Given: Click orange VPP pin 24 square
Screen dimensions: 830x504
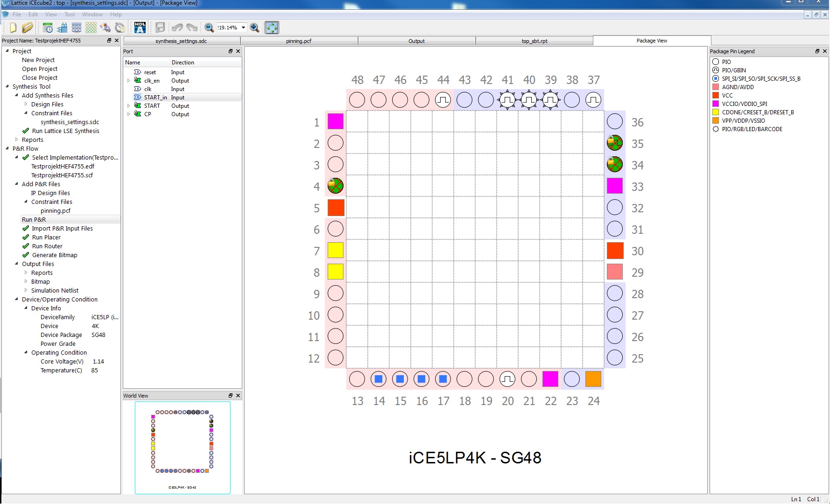Looking at the screenshot, I should pyautogui.click(x=593, y=379).
